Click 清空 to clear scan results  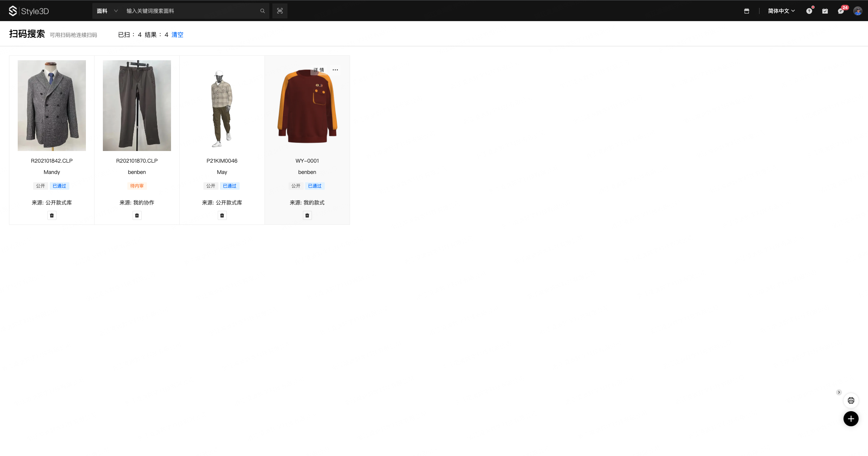click(x=177, y=35)
